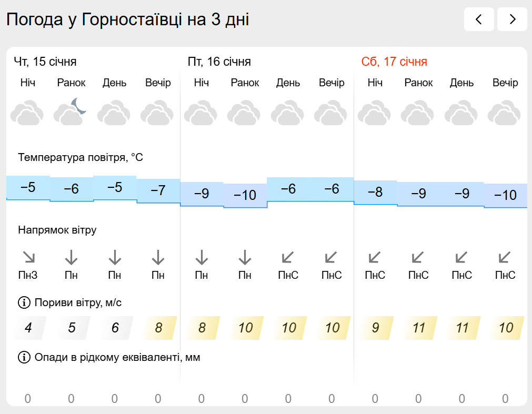Click Friday day northeast wind arrow
This screenshot has height=414, width=532.
(288, 258)
